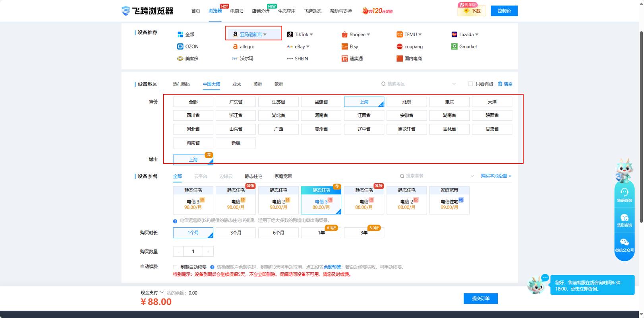
Task: Select 1年 purchase duration
Action: pyautogui.click(x=321, y=233)
